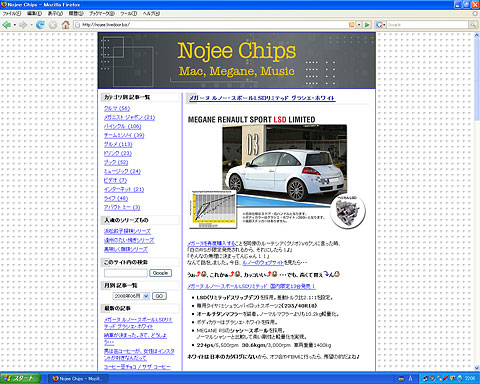Open the second link under 入魂のシリーズもの
Image resolution: width=480 pixels, height=384 pixels.
click(129, 240)
